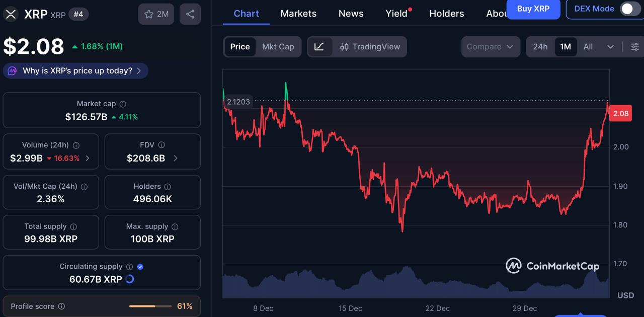Select the Mkt Cap chart toggle
This screenshot has width=644, height=317.
click(278, 47)
